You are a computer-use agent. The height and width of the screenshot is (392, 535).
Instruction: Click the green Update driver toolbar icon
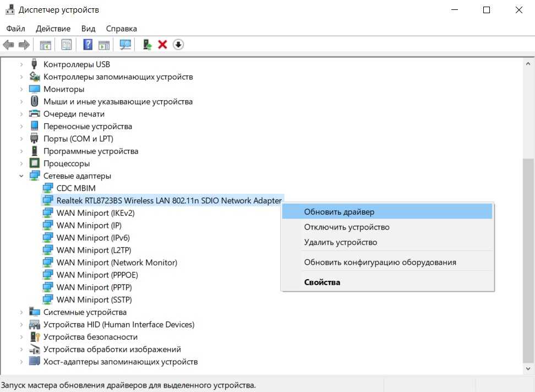147,45
